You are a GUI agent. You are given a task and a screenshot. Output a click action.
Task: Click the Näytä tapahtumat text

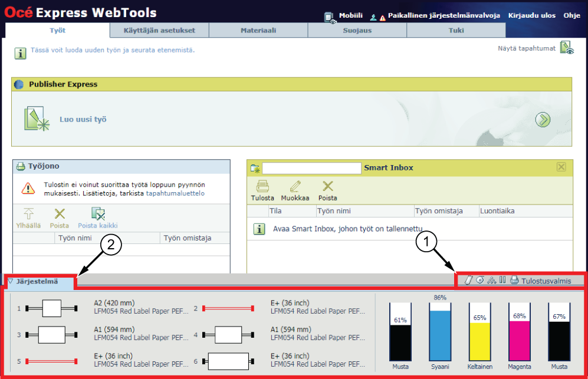(527, 48)
